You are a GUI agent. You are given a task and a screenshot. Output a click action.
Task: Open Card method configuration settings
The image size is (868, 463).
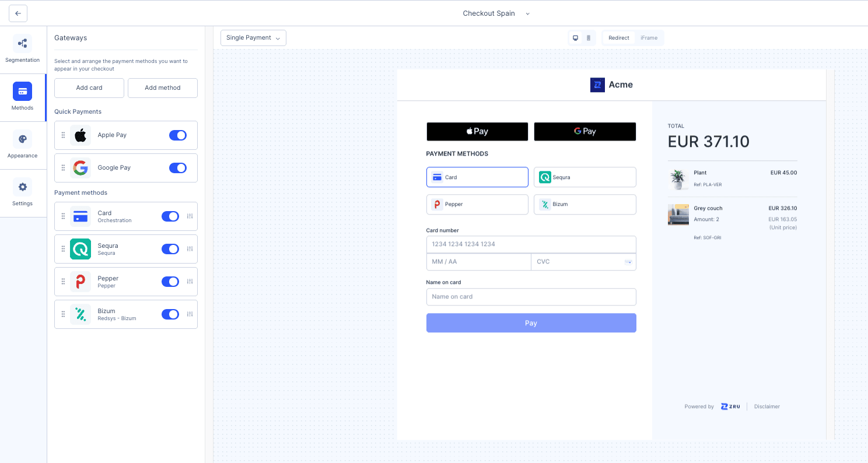coord(190,216)
